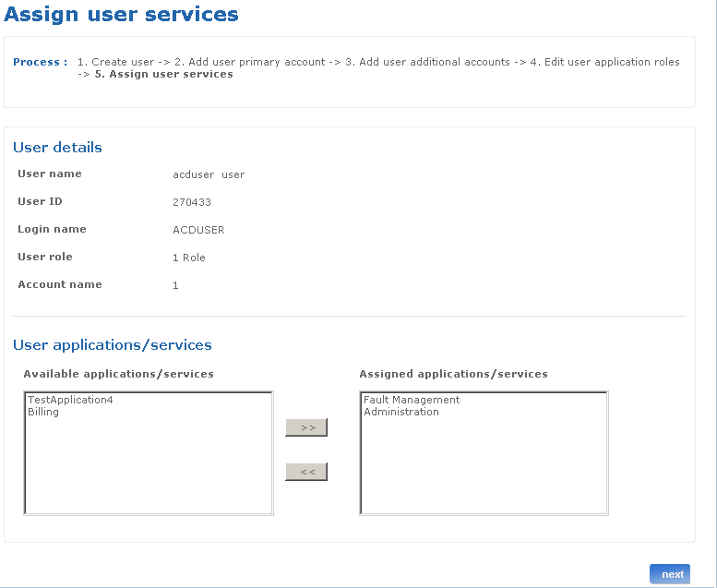The width and height of the screenshot is (717, 588).
Task: Click the User role field label
Action: coord(45,257)
